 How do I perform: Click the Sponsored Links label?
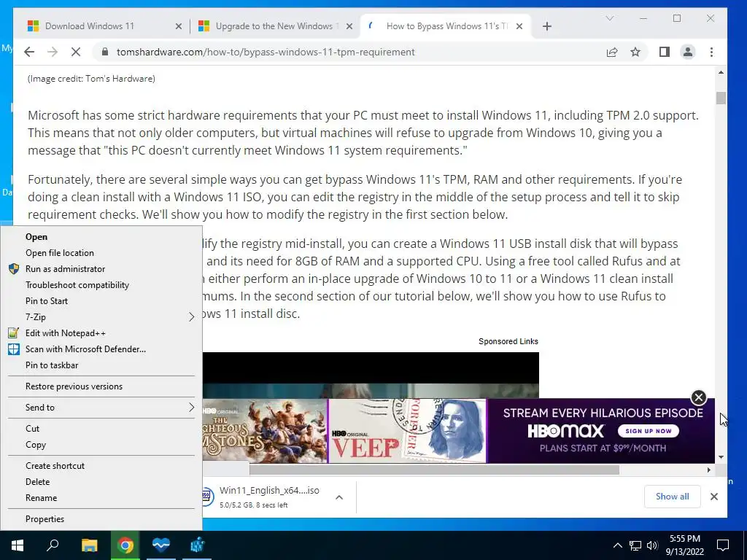pos(508,341)
